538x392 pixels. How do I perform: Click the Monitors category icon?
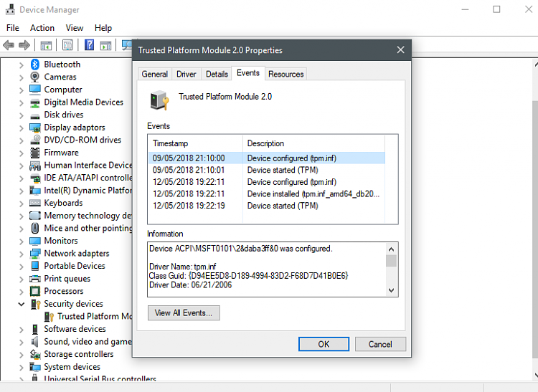coord(34,241)
